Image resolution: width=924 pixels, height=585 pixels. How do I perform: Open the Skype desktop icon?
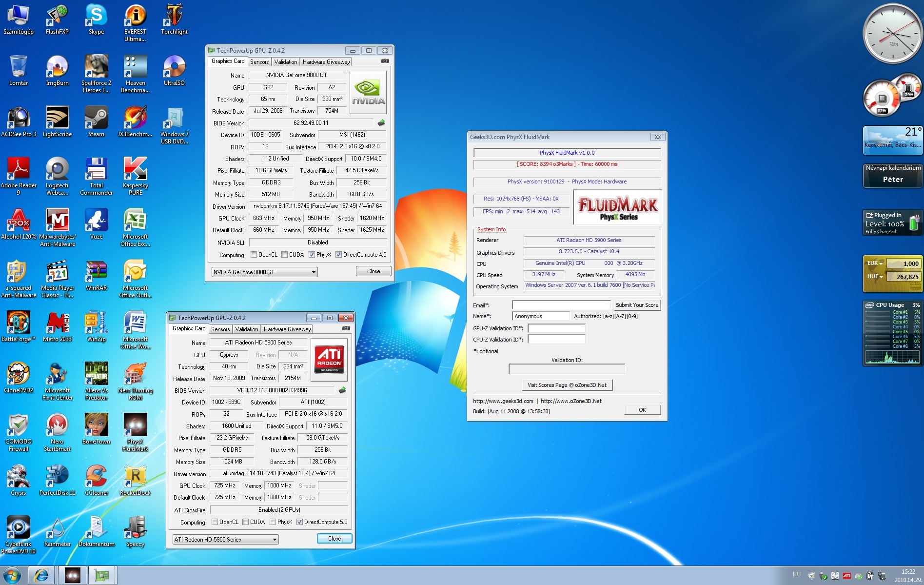(96, 20)
